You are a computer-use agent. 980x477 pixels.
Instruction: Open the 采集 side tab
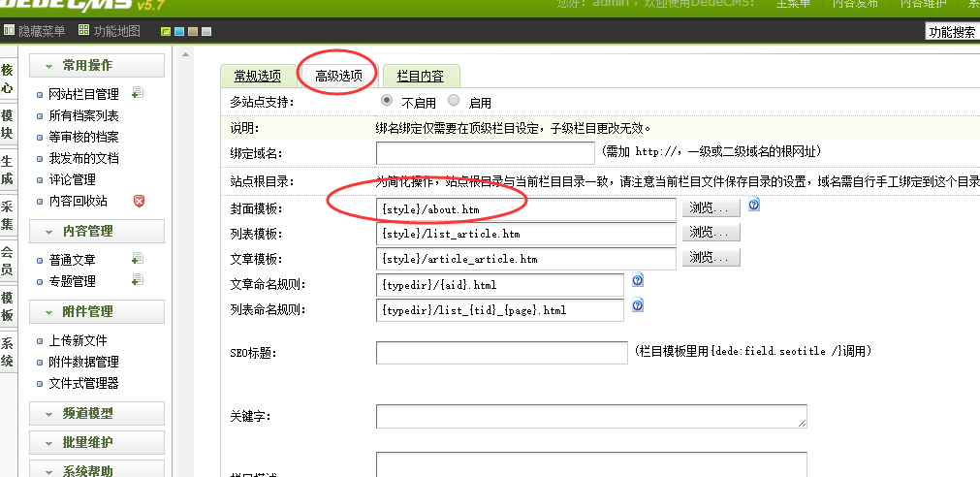(x=7, y=215)
